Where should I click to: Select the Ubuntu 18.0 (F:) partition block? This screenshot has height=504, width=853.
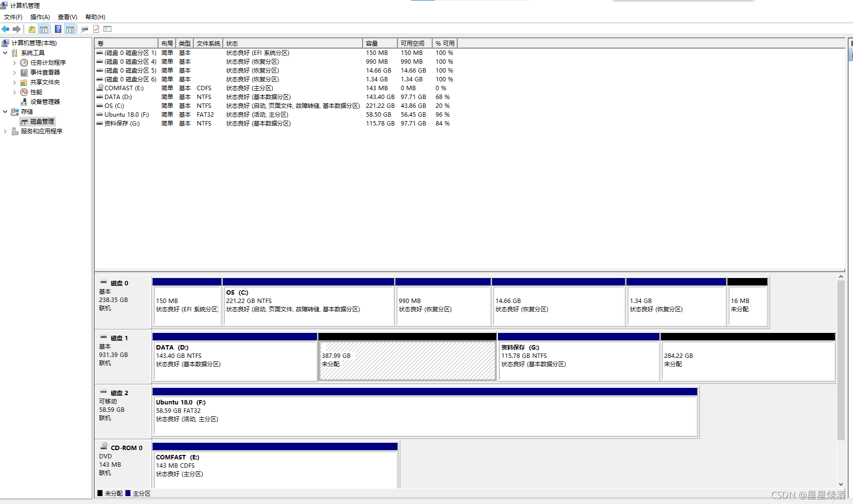[425, 412]
